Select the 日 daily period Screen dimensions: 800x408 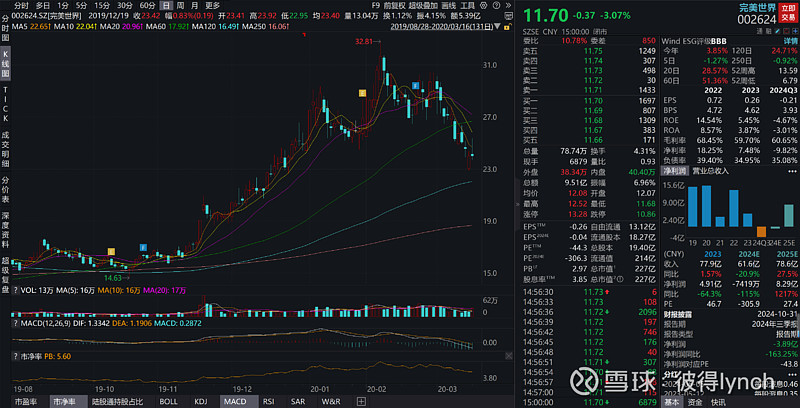(x=166, y=6)
